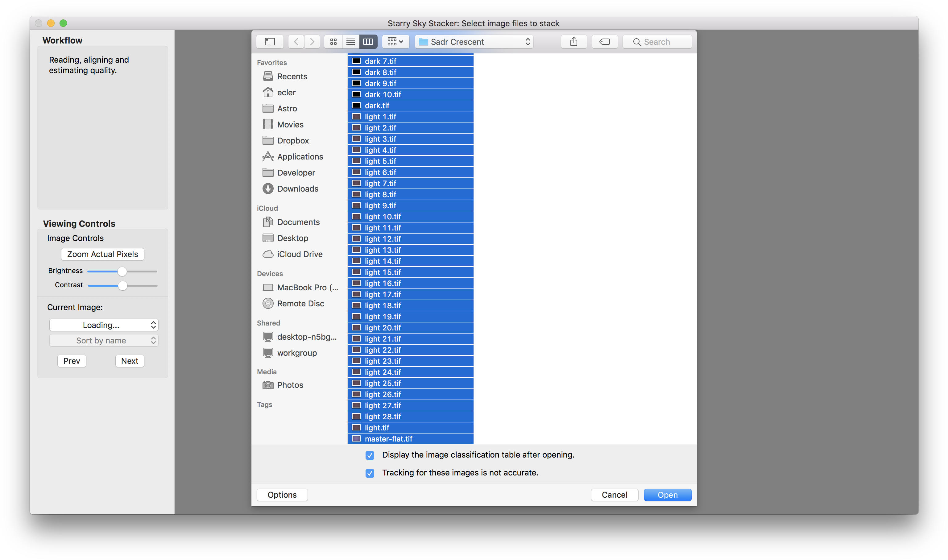Select file light 7.tif

(410, 183)
